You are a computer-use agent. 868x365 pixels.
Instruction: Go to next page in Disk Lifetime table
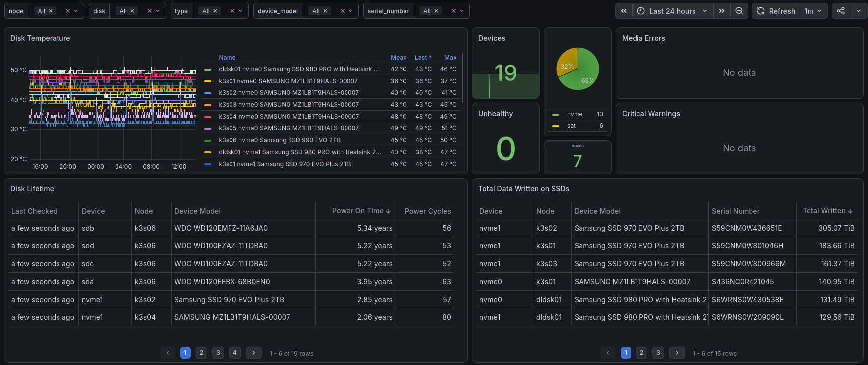254,353
